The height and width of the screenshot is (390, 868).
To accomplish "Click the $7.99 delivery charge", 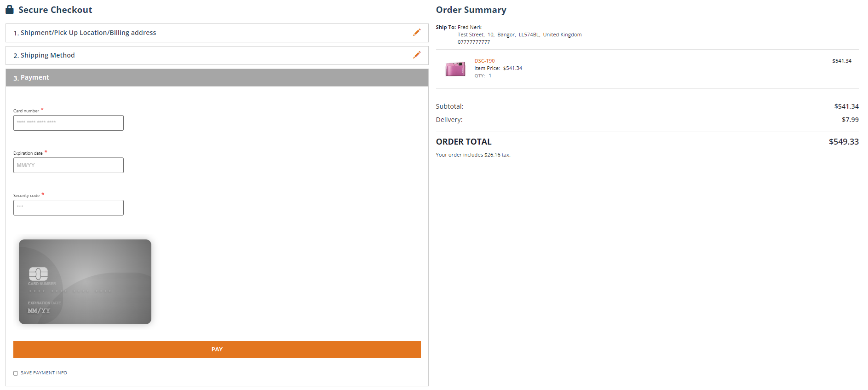I will click(850, 120).
